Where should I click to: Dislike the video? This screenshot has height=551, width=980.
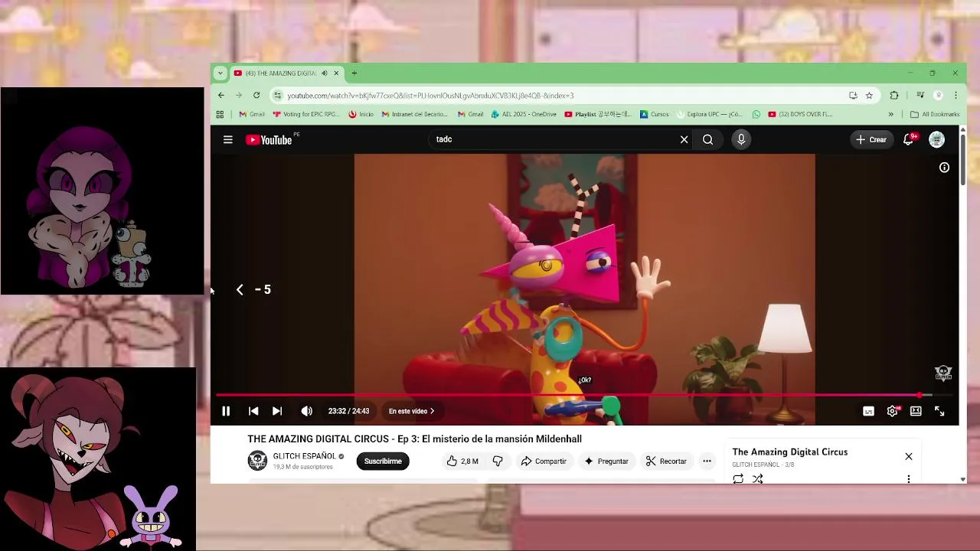pyautogui.click(x=498, y=461)
